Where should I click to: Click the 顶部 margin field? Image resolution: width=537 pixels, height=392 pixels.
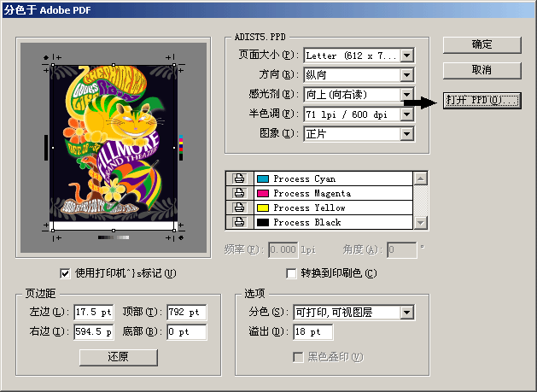[187, 313]
